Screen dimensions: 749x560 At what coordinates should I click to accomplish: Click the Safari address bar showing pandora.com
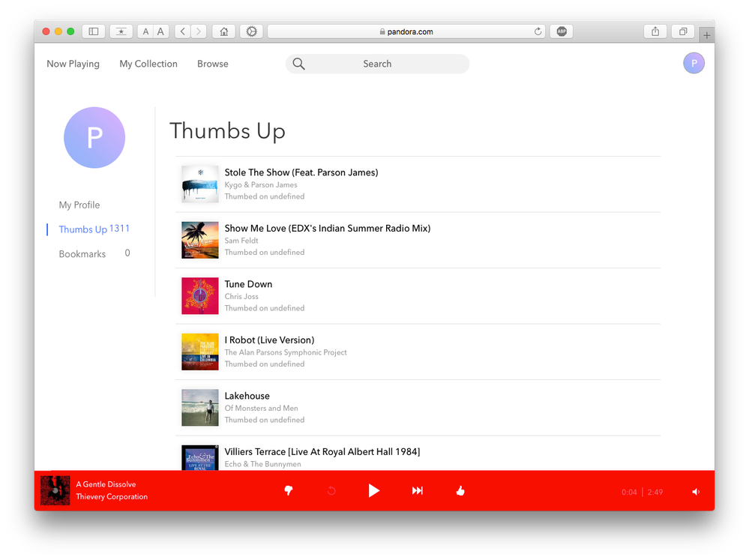click(405, 31)
